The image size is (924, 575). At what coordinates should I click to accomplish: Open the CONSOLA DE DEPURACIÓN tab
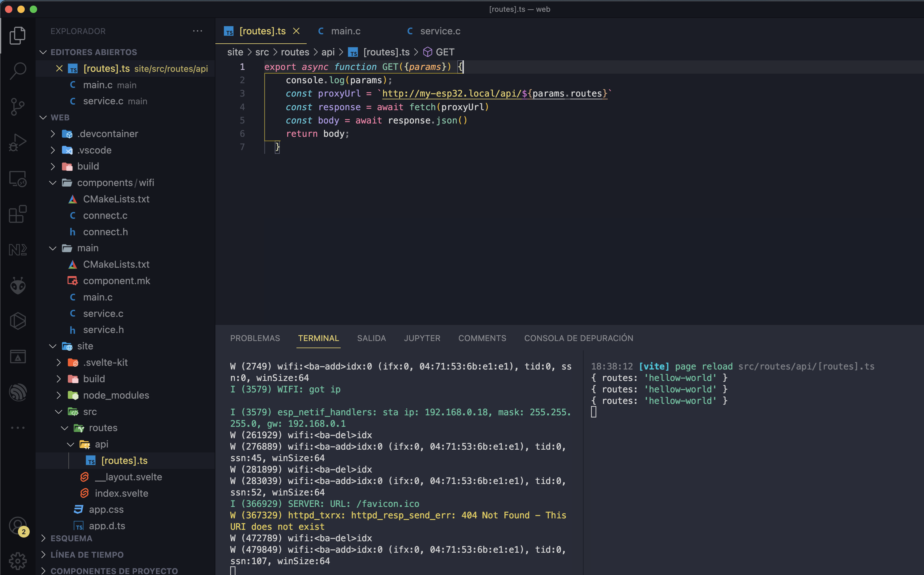[x=578, y=338]
